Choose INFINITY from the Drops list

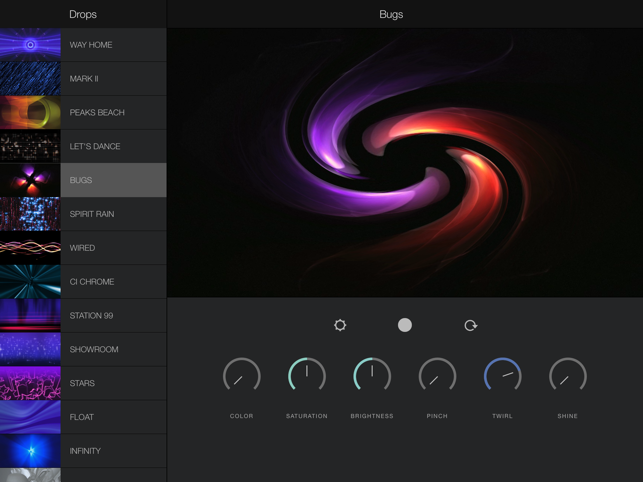83,451
